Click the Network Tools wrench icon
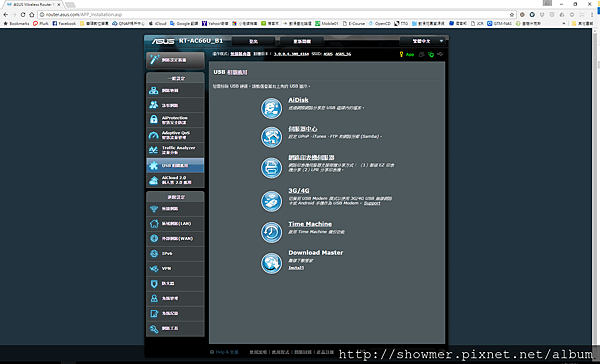600x364 pixels. 154,328
